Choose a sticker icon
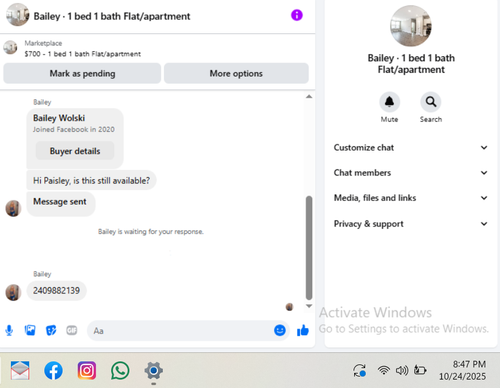The height and width of the screenshot is (388, 500). (51, 330)
